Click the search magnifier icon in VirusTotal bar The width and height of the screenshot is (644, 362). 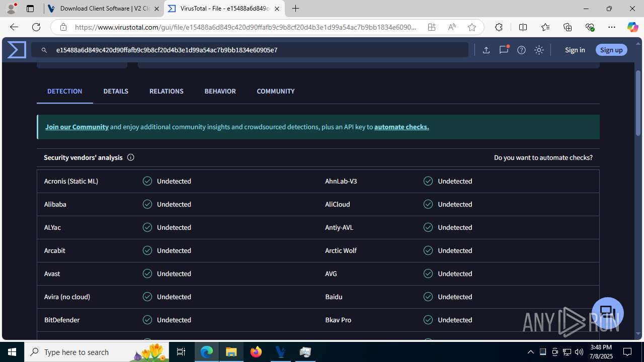44,50
